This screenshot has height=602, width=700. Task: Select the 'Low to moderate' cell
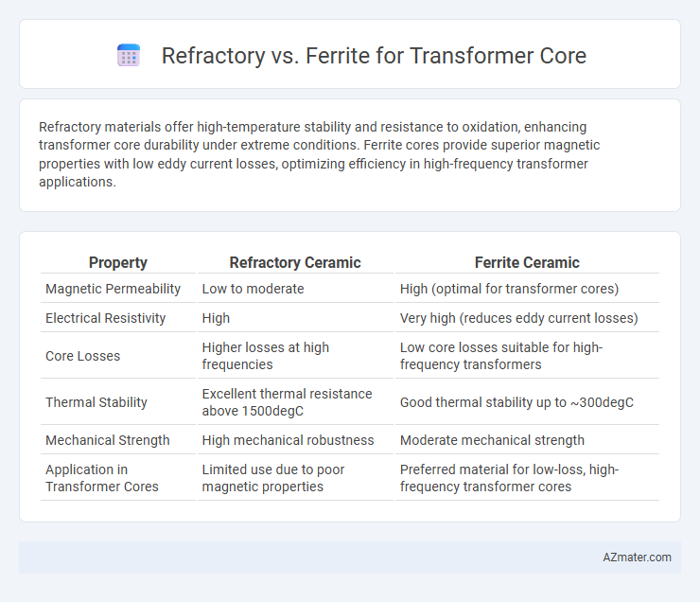[253, 289]
